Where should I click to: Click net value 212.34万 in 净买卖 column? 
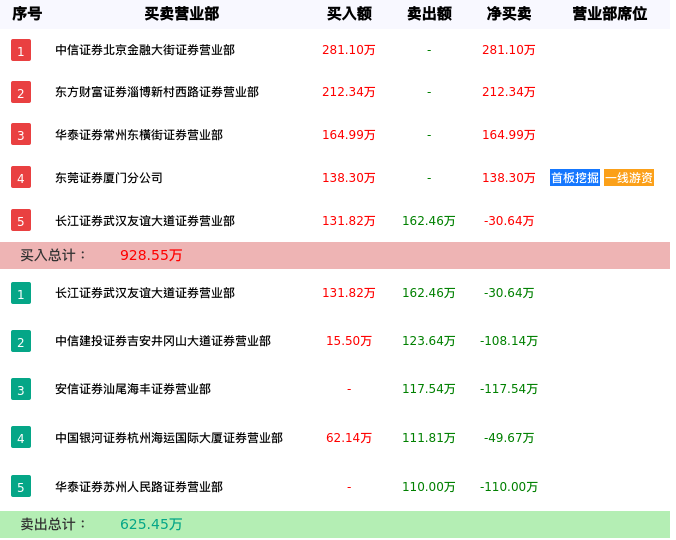tap(509, 92)
